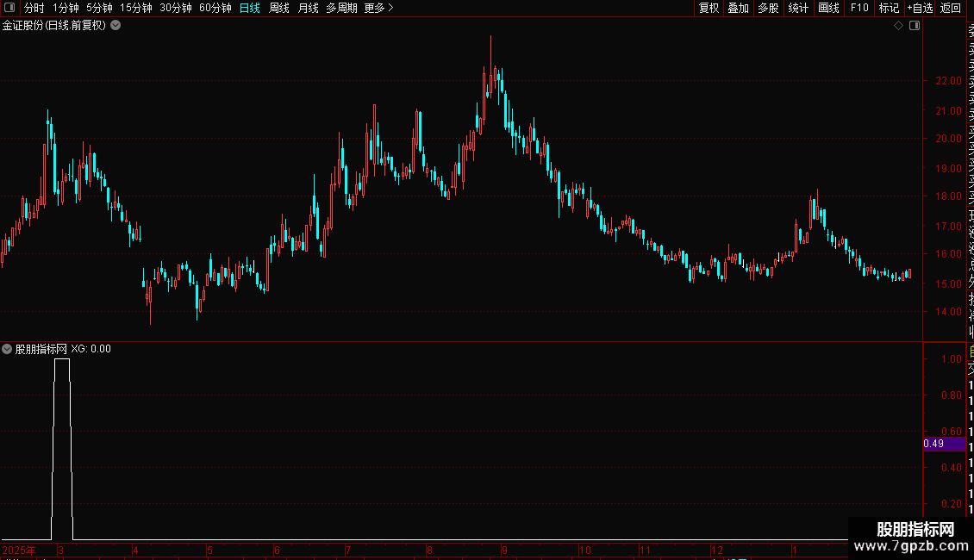
Task: Open the 统计 statistics tool
Action: pos(798,8)
